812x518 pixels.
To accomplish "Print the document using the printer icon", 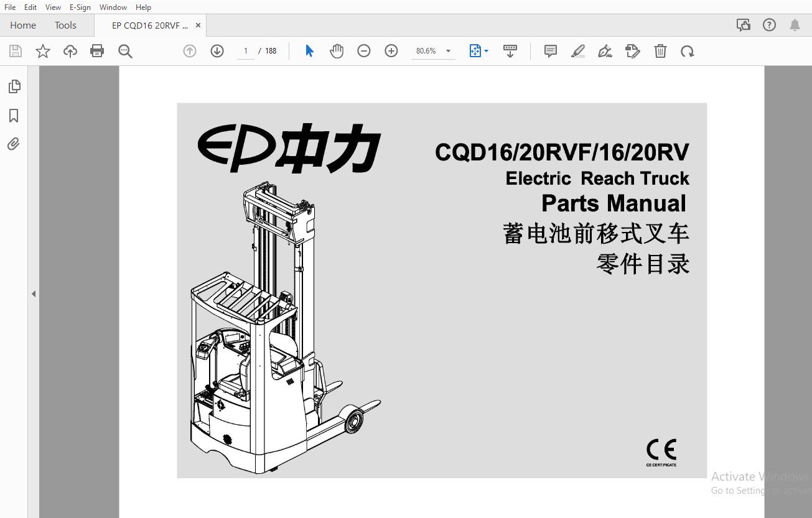I will pos(97,51).
